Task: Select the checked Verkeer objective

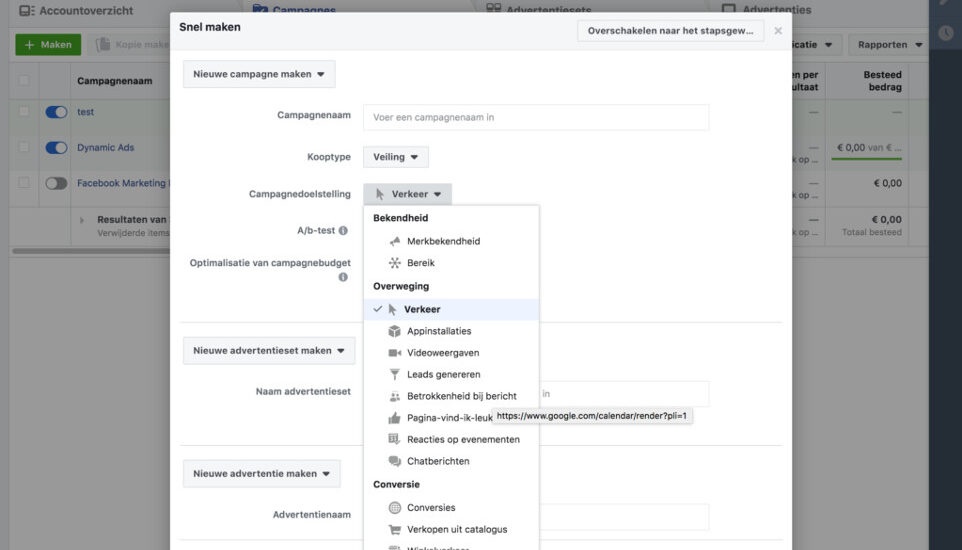Action: (451, 309)
